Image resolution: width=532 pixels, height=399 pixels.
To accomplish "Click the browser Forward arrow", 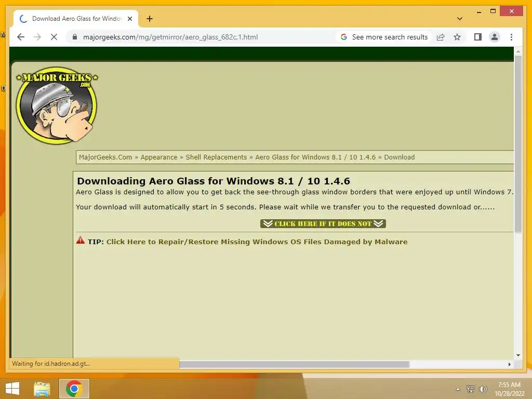I will click(37, 37).
